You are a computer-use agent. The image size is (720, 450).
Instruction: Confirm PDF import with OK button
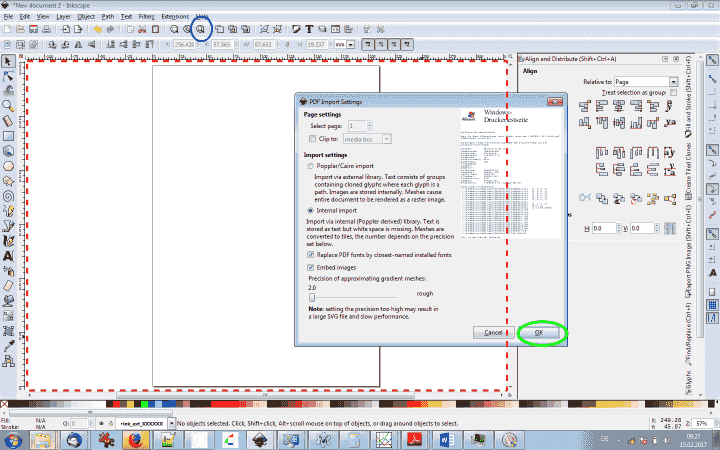(x=538, y=332)
